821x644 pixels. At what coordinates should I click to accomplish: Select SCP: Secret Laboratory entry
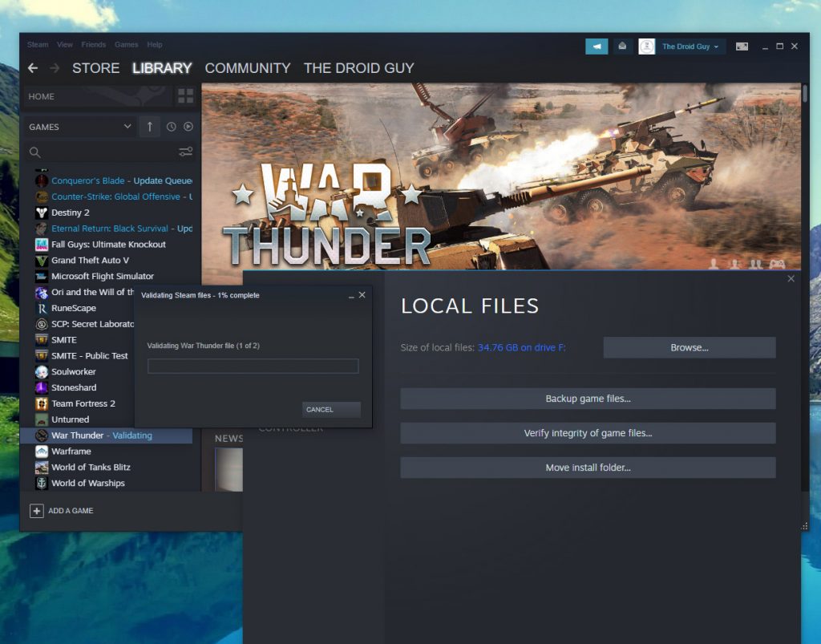pyautogui.click(x=79, y=324)
